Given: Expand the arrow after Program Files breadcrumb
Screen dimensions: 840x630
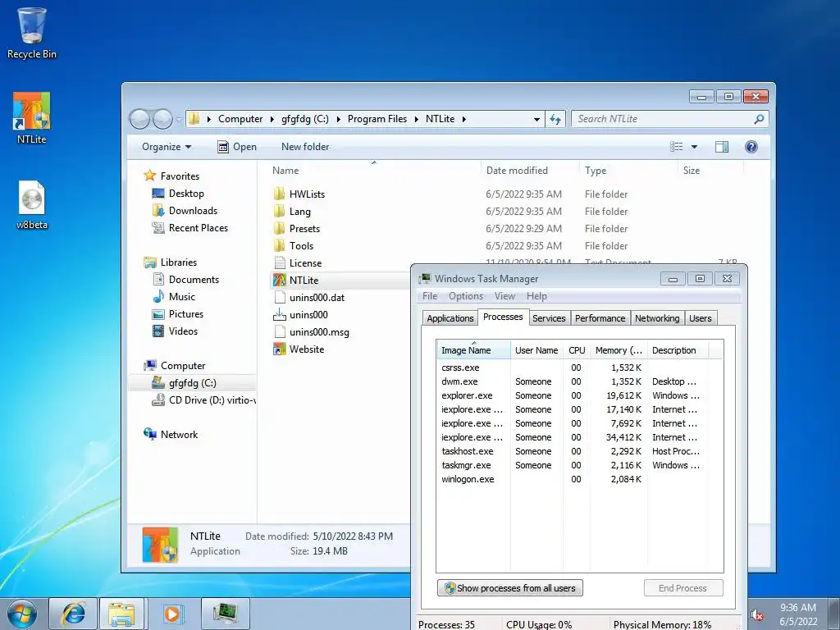Looking at the screenshot, I should [416, 119].
